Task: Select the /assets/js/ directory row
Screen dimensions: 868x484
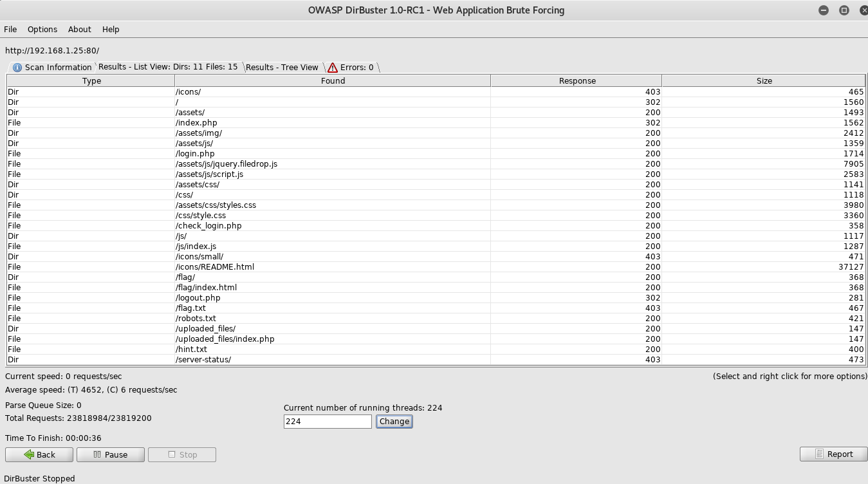Action: click(436, 144)
